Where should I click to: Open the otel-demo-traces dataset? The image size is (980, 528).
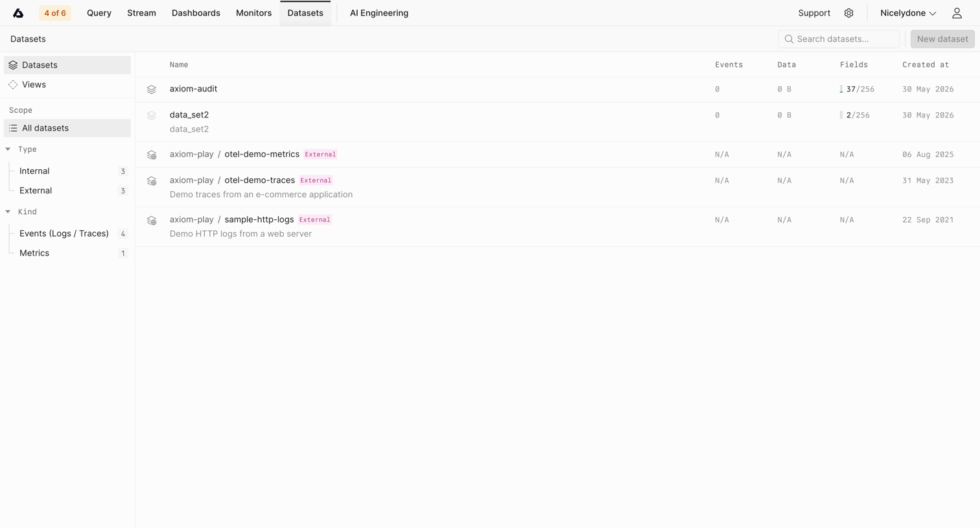tap(259, 180)
